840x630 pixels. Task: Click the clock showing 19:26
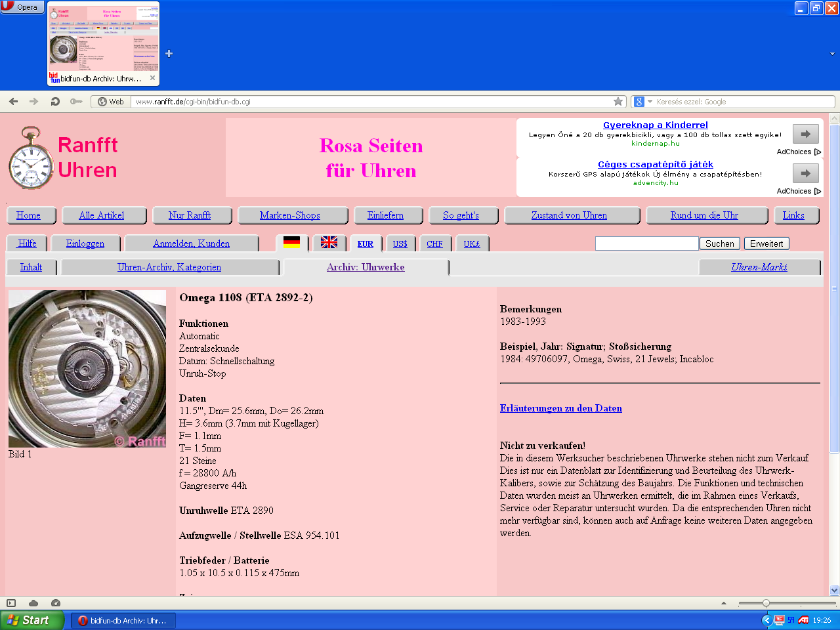tap(822, 620)
